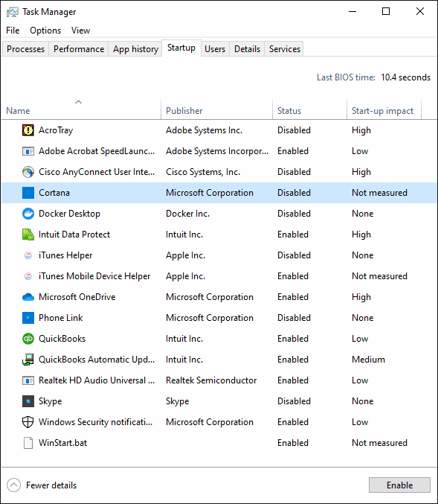
Task: Click the Enable button
Action: [399, 485]
